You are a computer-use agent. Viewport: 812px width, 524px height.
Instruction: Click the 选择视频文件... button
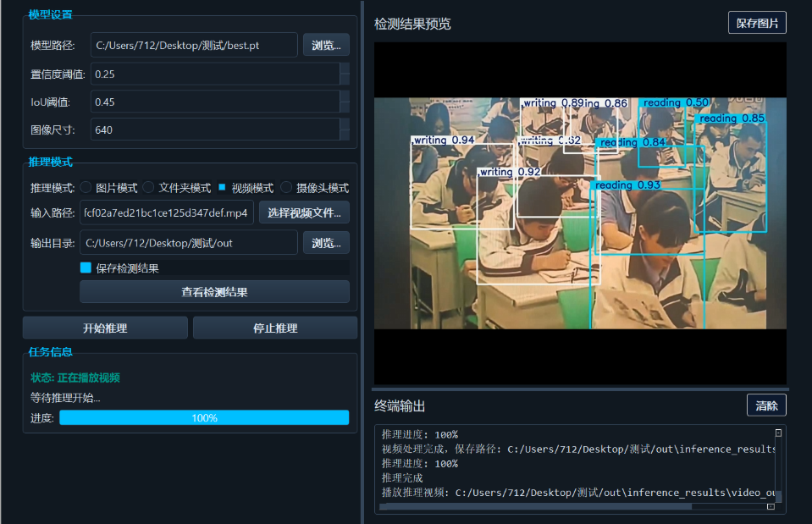(x=304, y=212)
